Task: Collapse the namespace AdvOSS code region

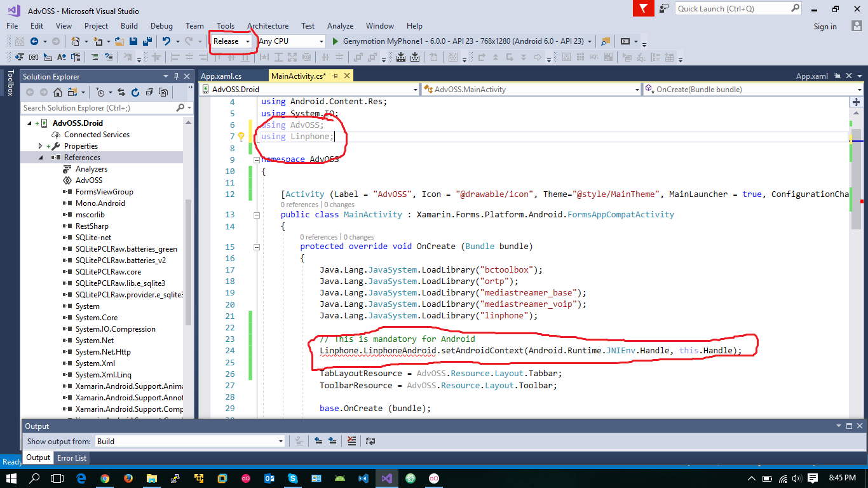Action: pyautogui.click(x=256, y=159)
